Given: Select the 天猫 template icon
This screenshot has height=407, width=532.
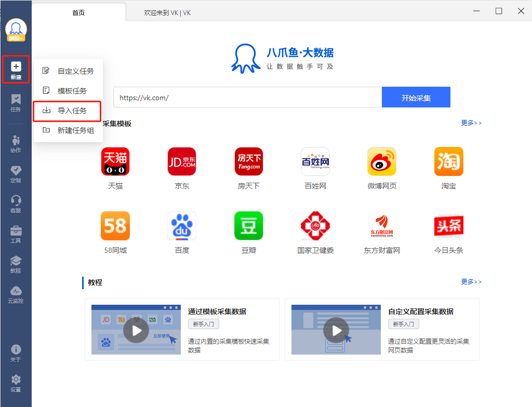Looking at the screenshot, I should click(x=115, y=161).
